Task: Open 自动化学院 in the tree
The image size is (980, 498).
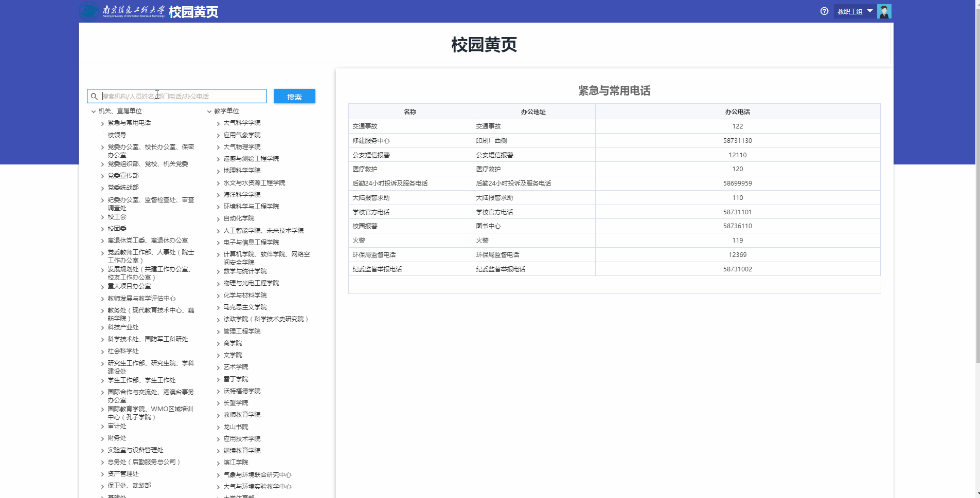Action: coord(239,218)
